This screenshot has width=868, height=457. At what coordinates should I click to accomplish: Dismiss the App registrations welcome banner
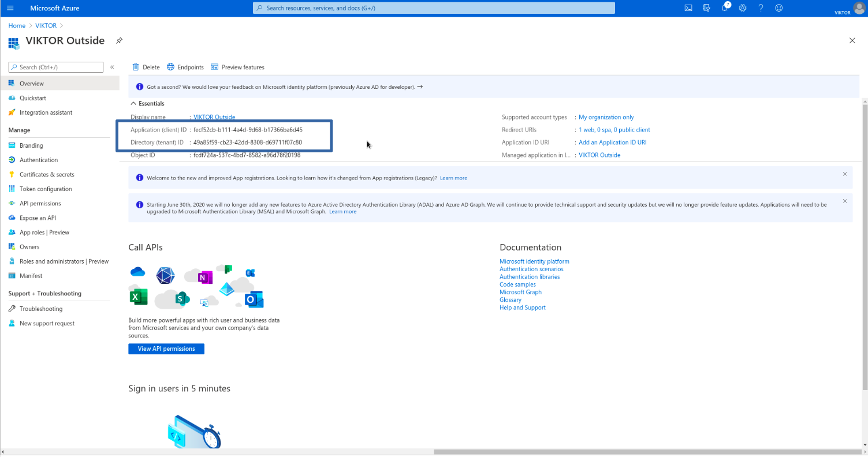(845, 174)
